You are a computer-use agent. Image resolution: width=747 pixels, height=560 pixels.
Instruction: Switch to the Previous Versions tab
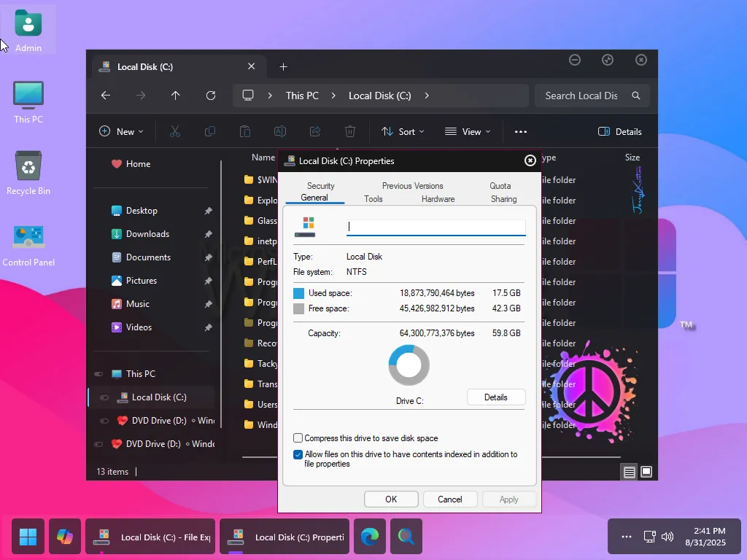pos(413,186)
